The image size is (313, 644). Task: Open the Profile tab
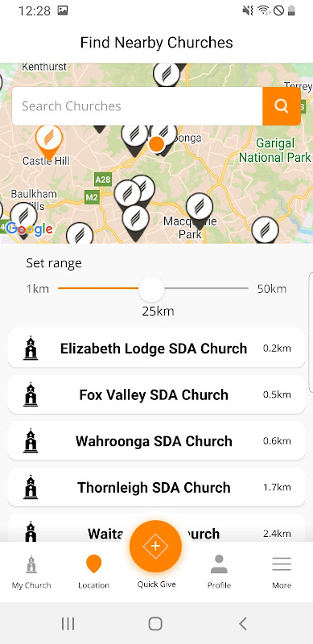[219, 572]
